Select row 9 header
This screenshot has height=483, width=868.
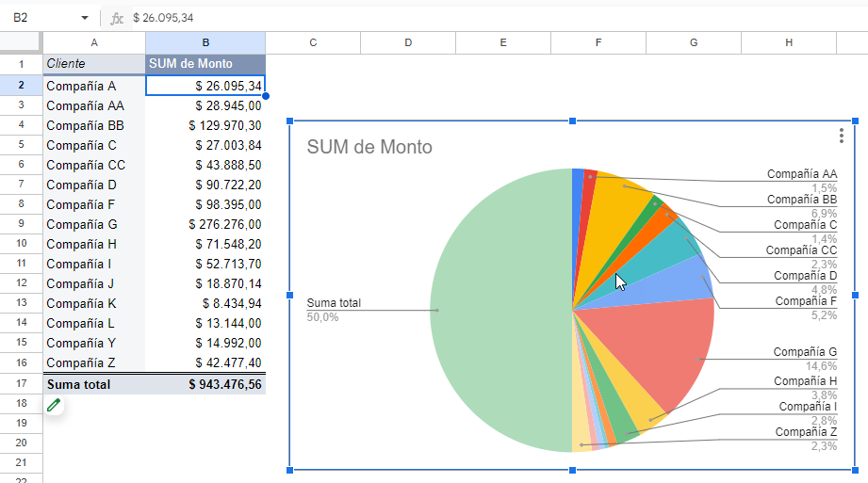click(x=21, y=223)
